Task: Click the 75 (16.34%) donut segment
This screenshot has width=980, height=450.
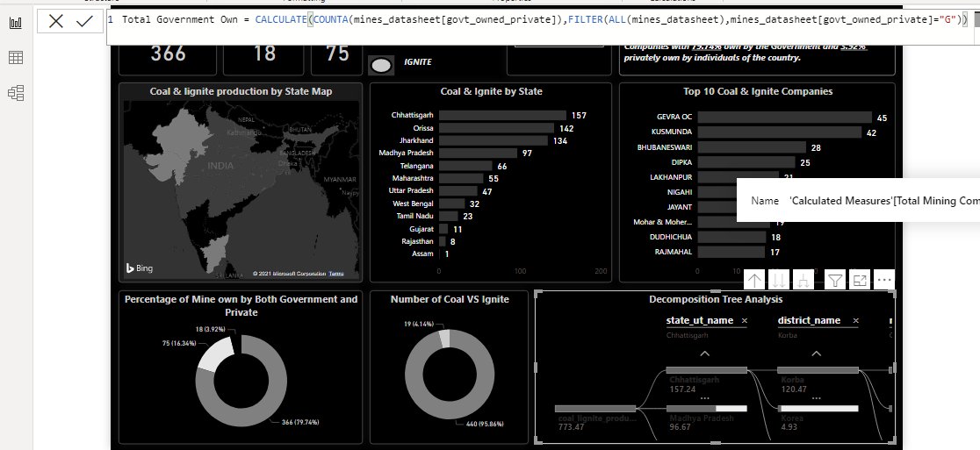Action: (x=213, y=354)
